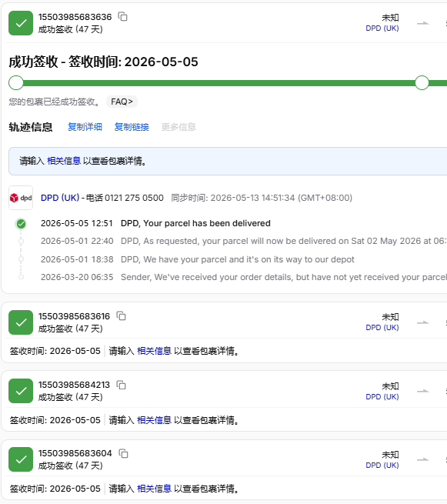447x504 pixels.
Task: Open DPD (UK) carrier link for 15503985683604
Action: [x=382, y=465]
